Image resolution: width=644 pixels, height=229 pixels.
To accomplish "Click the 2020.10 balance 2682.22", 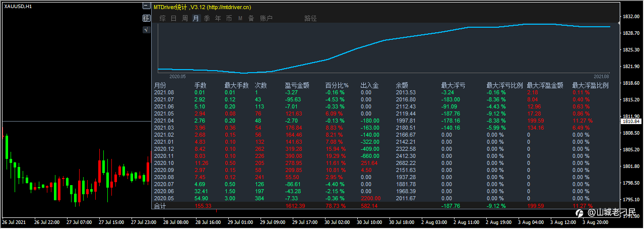I will point(406,163).
